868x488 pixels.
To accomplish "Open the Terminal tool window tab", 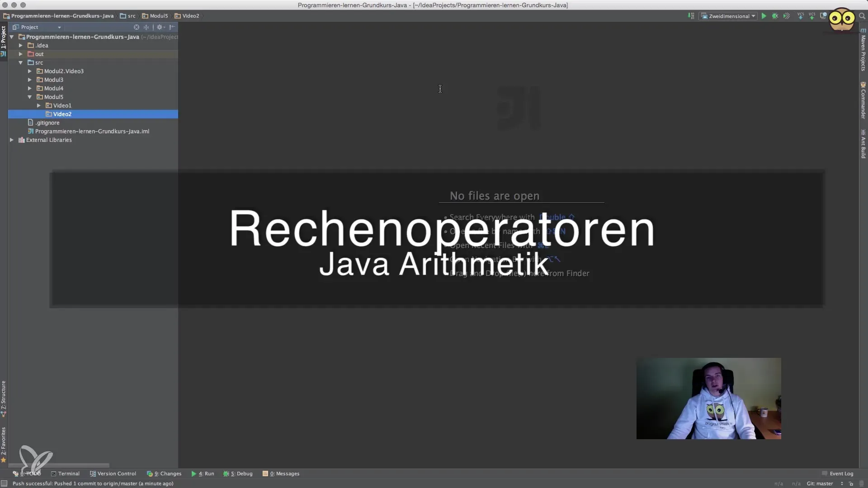I will pyautogui.click(x=65, y=474).
